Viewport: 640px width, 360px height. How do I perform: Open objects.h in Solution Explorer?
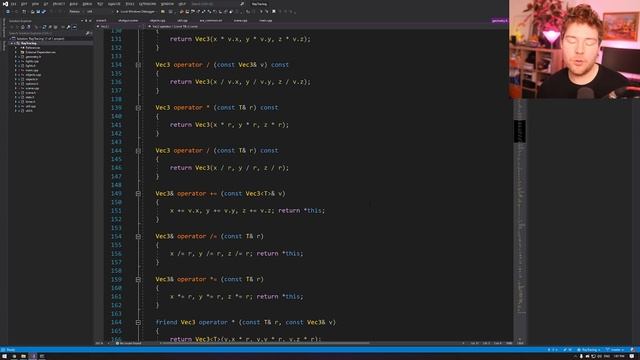pos(32,79)
